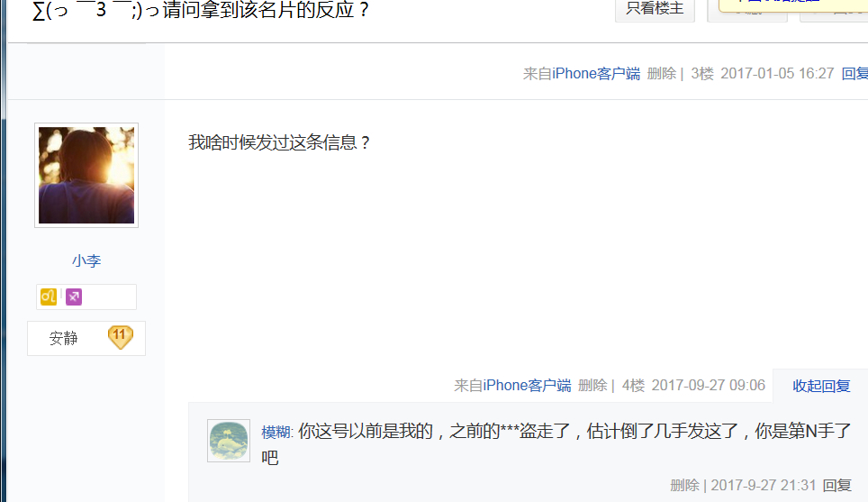Image resolution: width=868 pixels, height=502 pixels.
Task: Delete 模糊's comment dated 2017-9-27
Action: (685, 486)
